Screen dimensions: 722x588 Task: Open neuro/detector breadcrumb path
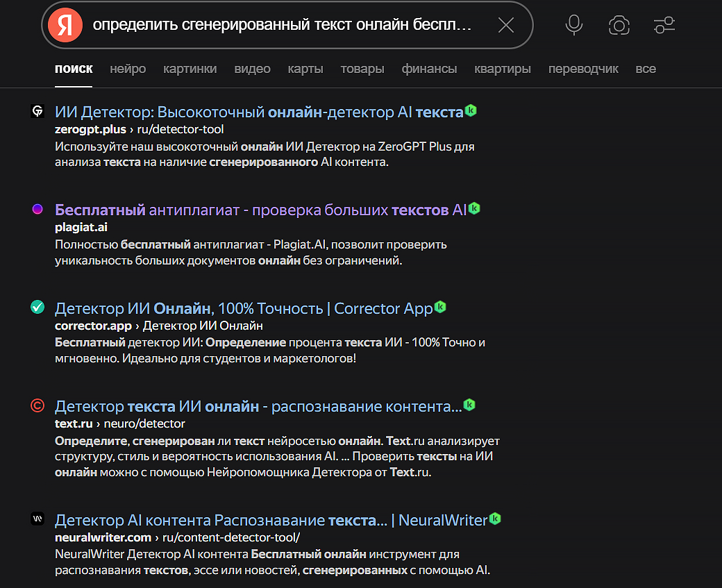click(x=144, y=423)
